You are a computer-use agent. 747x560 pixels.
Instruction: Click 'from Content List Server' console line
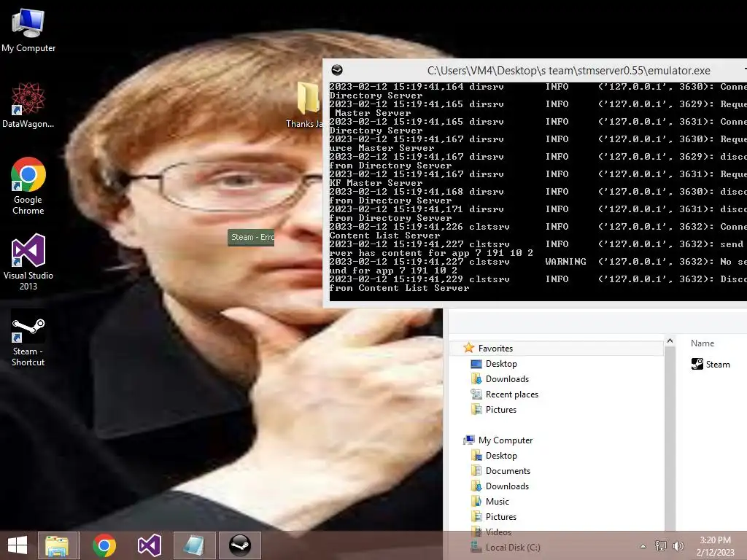(x=399, y=288)
